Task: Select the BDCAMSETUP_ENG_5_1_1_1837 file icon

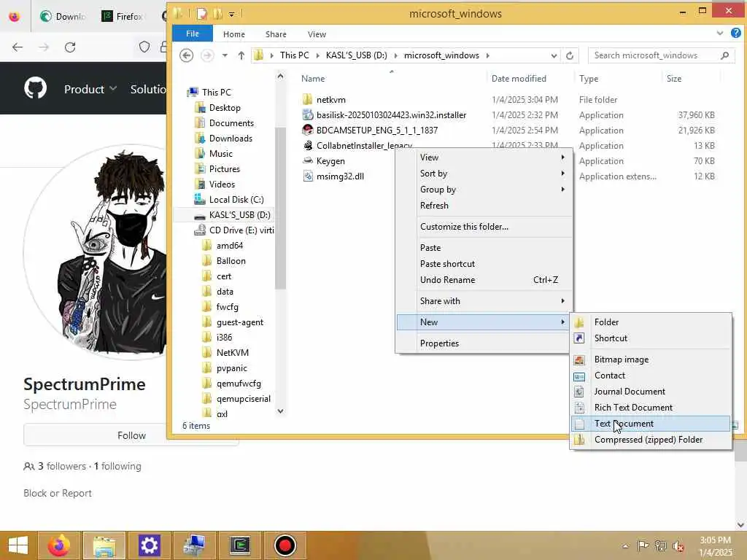Action: pyautogui.click(x=308, y=130)
